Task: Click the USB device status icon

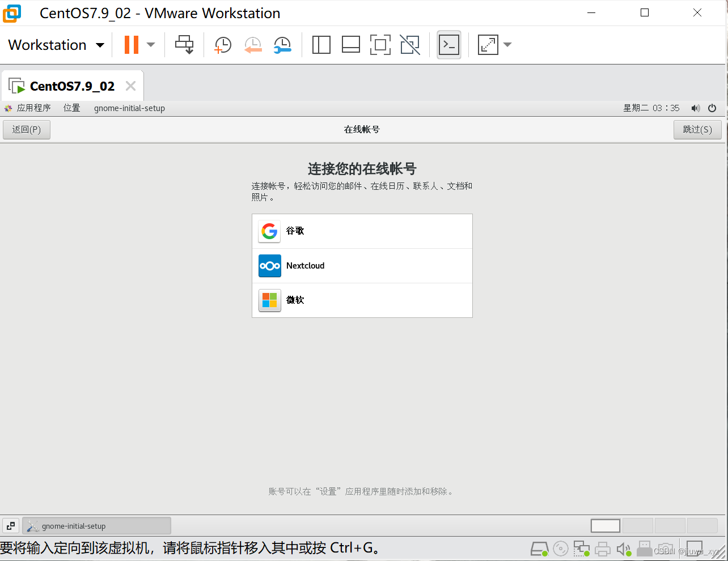Action: tap(645, 549)
